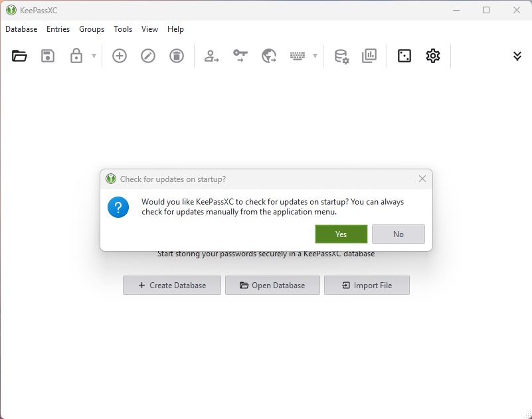Image resolution: width=532 pixels, height=419 pixels.
Task: Open application Settings gear icon
Action: click(x=433, y=56)
